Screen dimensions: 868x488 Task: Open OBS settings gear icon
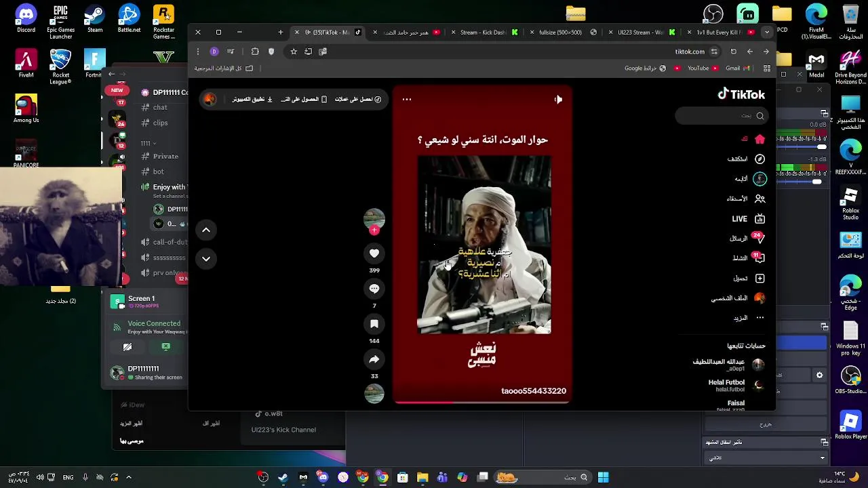click(819, 375)
